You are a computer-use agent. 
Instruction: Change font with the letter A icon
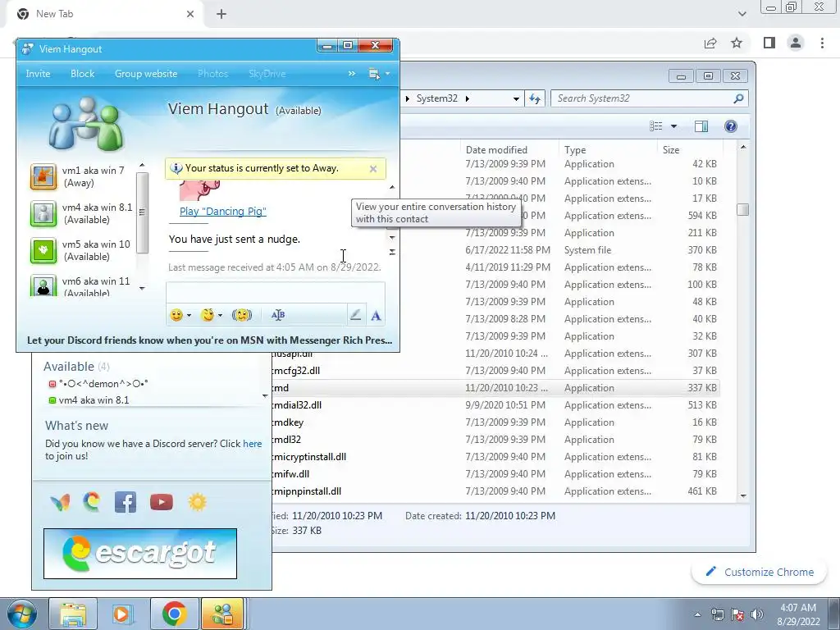[x=376, y=316]
